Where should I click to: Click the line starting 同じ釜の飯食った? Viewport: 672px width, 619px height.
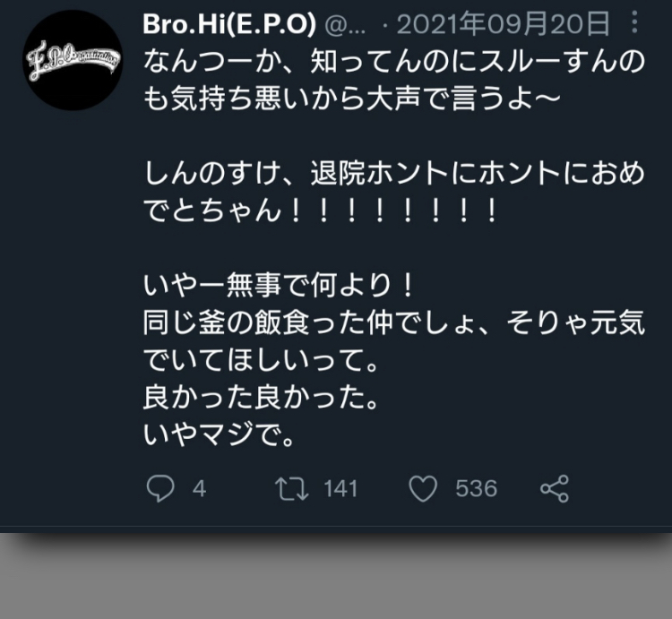[x=394, y=322]
